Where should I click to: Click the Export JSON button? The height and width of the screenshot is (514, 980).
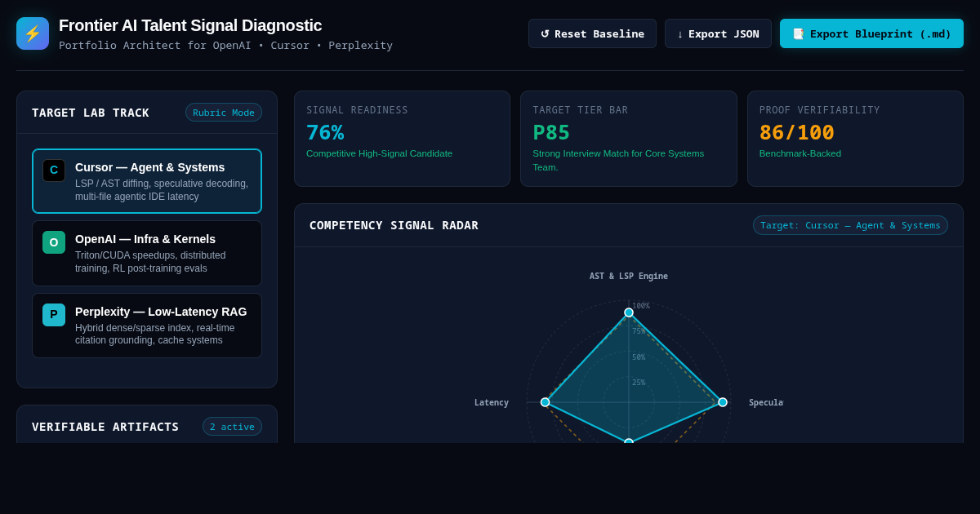click(x=718, y=33)
